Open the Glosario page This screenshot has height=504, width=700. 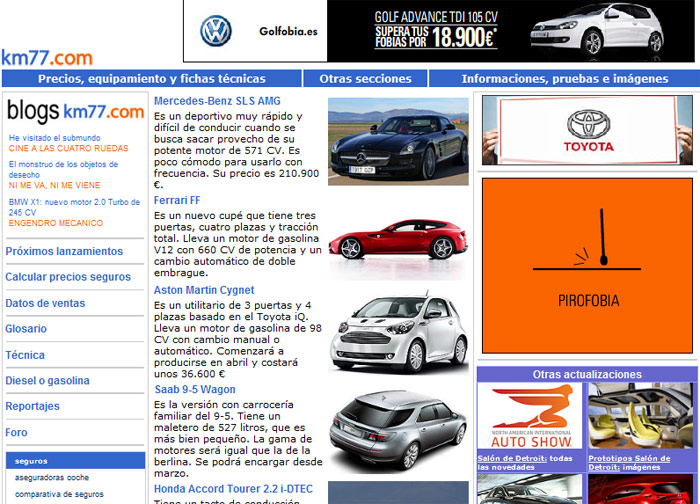coord(26,329)
